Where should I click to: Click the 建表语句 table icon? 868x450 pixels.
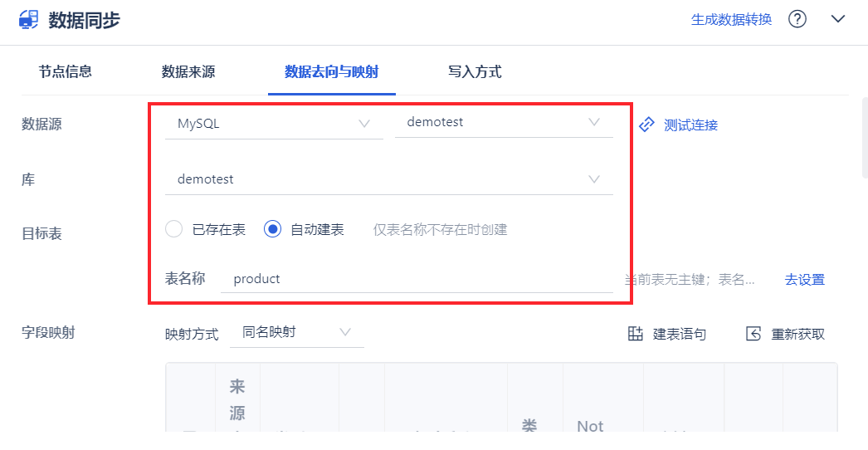pyautogui.click(x=636, y=334)
